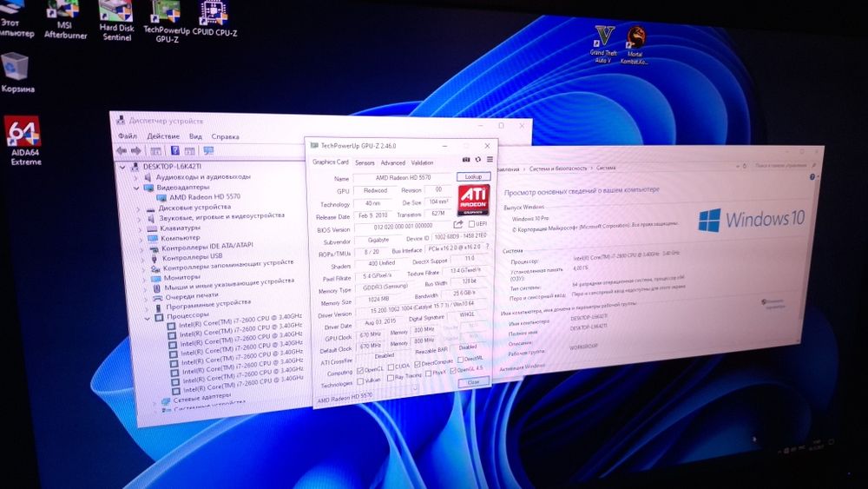Click the help icon in the System window
Viewport: 868px width, 489px height.
[x=812, y=176]
